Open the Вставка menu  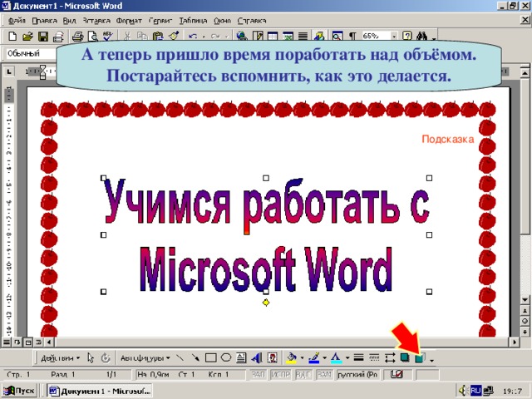click(96, 21)
